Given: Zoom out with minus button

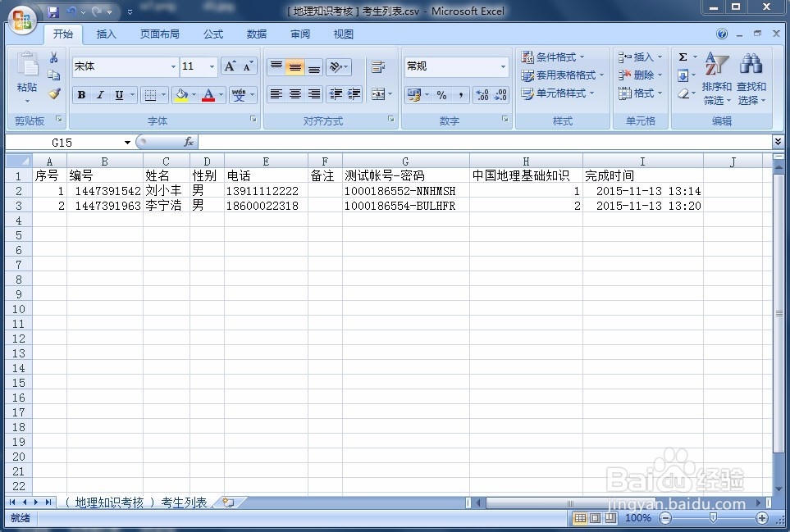Looking at the screenshot, I should click(x=665, y=518).
